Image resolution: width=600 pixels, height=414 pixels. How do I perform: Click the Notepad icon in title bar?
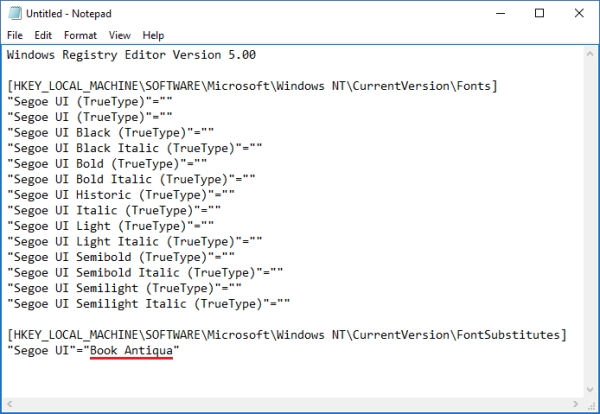coord(15,13)
